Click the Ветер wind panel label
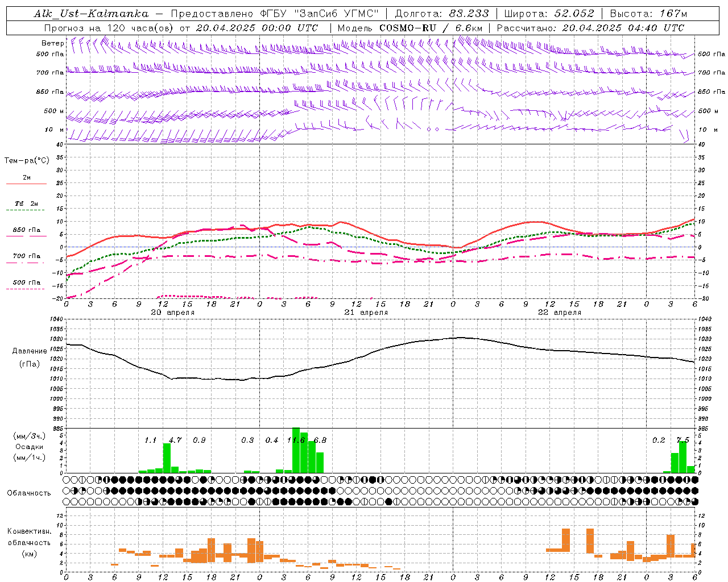Viewport: 728px width, 582px height. [52, 43]
